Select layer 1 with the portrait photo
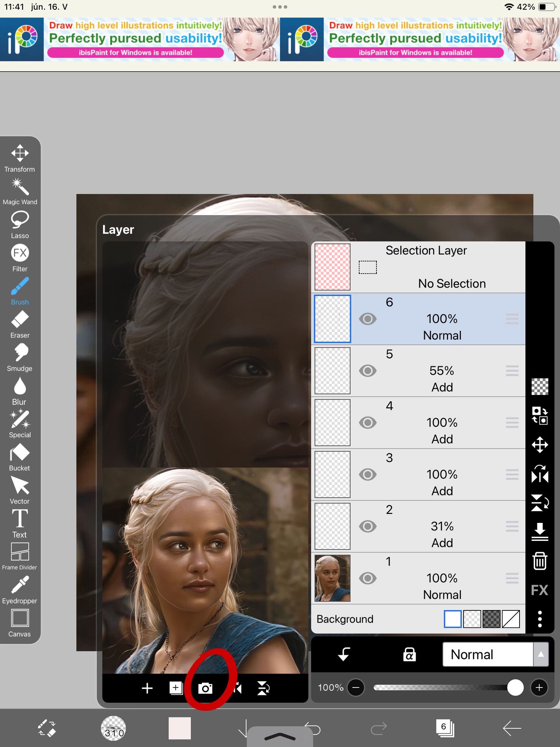 [x=418, y=578]
